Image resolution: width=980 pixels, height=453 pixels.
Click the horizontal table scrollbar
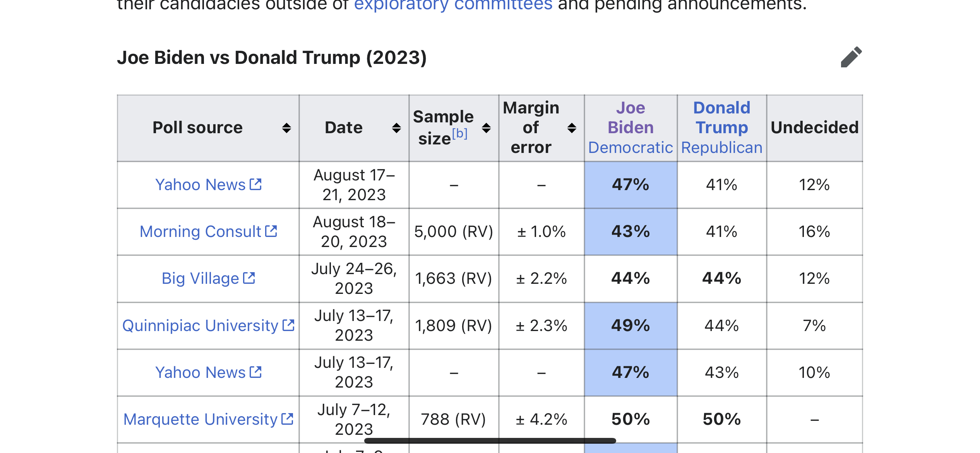490,441
